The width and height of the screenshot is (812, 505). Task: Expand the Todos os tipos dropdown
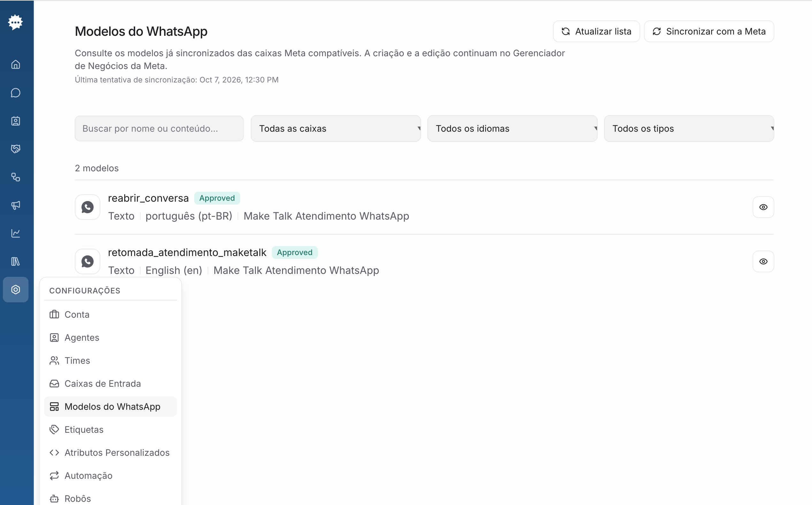[x=689, y=128]
